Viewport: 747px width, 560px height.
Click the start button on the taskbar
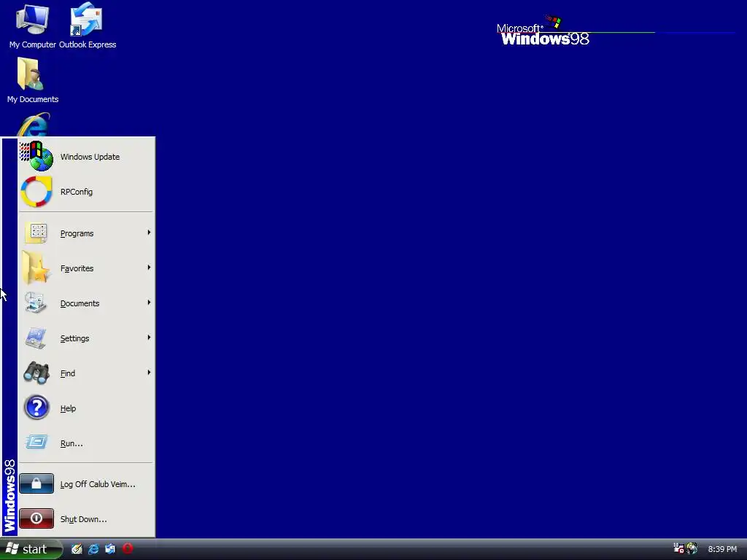tap(31, 550)
